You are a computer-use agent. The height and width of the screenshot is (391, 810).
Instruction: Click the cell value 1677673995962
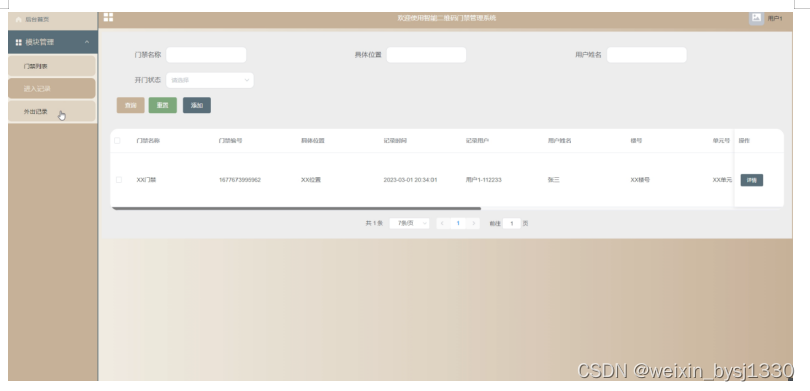pos(240,180)
